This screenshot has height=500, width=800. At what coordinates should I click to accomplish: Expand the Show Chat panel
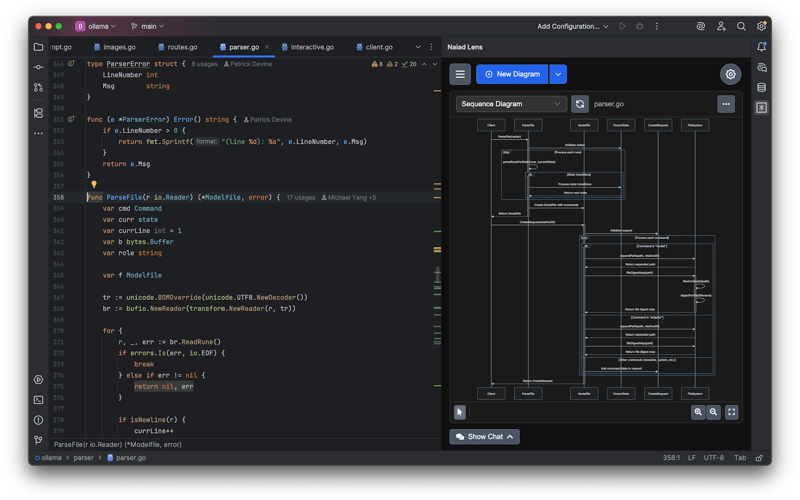click(x=485, y=436)
